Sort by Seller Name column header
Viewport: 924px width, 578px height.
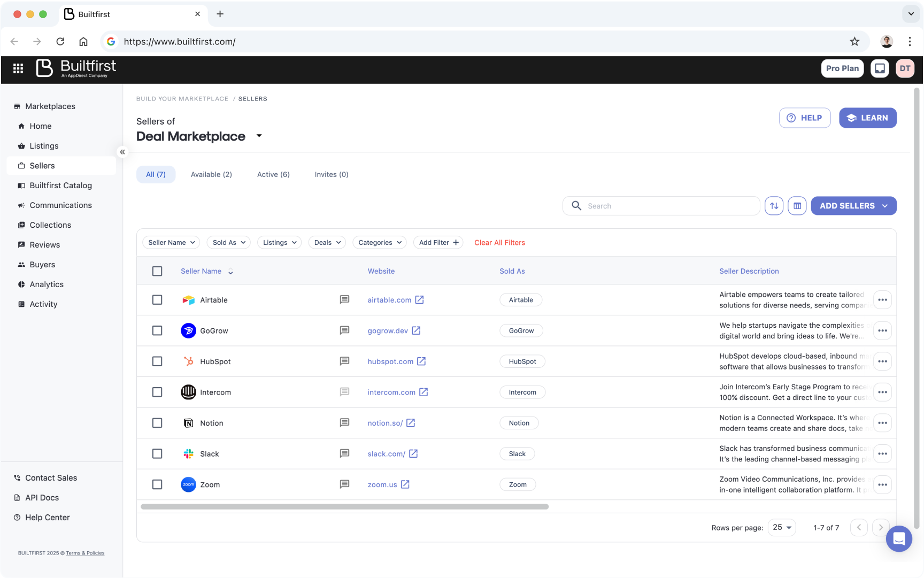coord(206,271)
